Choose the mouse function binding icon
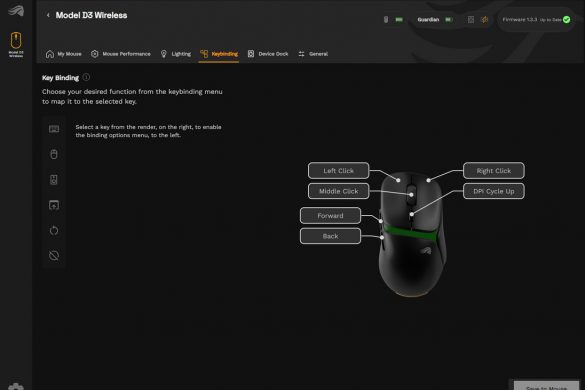 tap(54, 154)
